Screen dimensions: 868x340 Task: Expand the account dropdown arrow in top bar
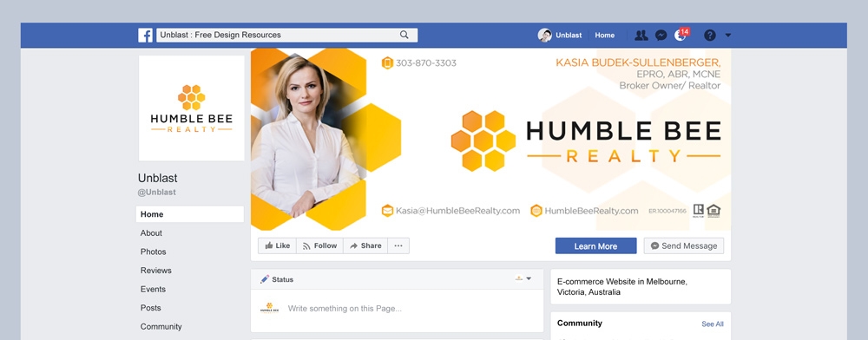(x=728, y=36)
